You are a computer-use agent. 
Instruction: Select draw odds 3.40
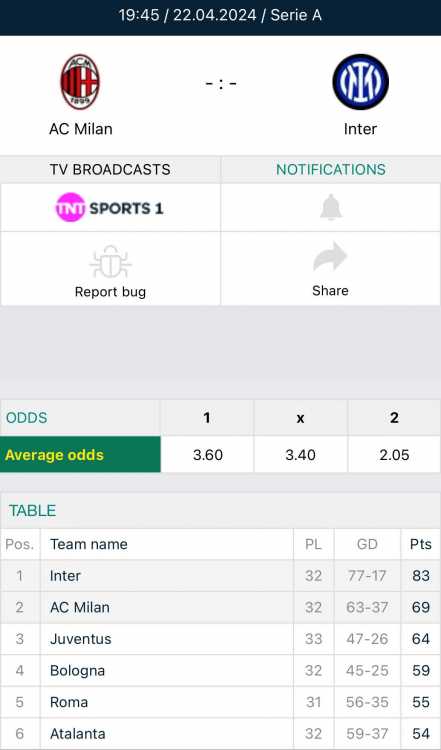point(300,454)
